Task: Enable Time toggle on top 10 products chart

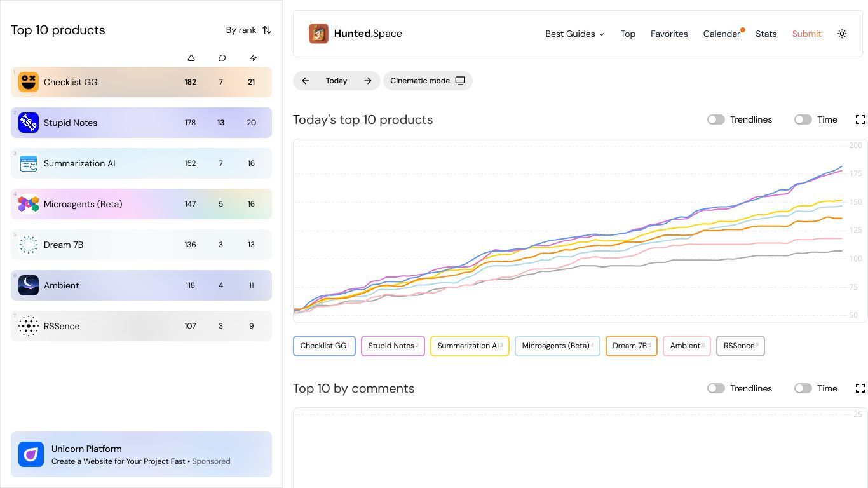Action: [803, 119]
